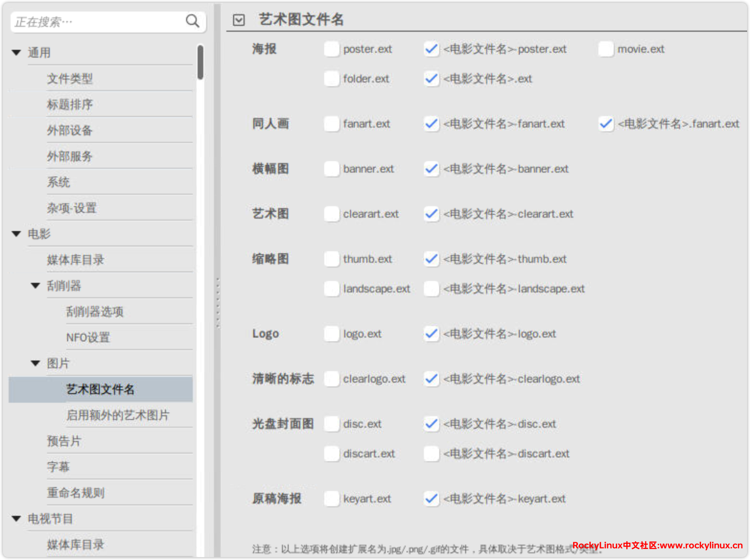Enable the poster.ext checkbox

tap(331, 49)
